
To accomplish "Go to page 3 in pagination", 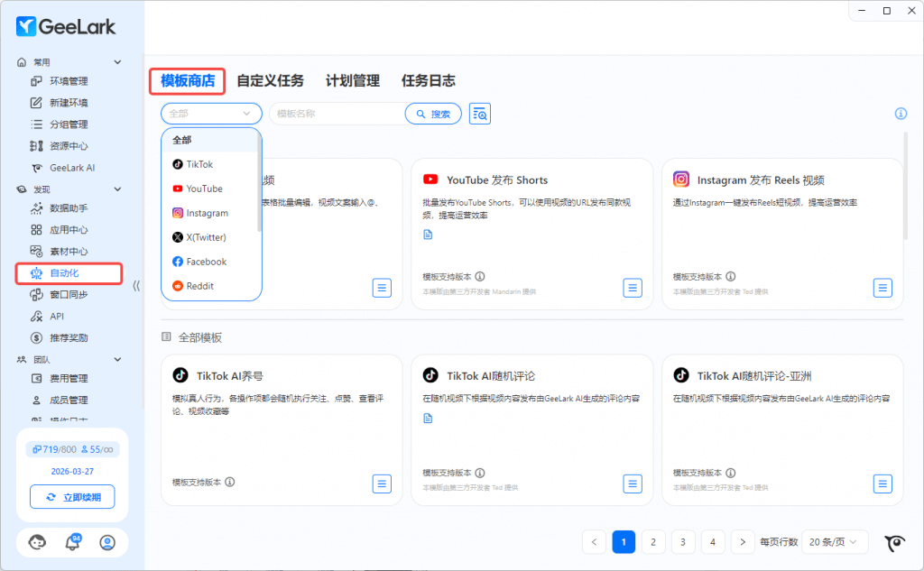I will pyautogui.click(x=683, y=541).
